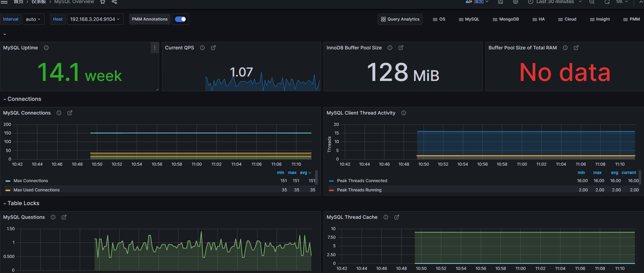The width and height of the screenshot is (644, 273).
Task: Show info for Buffer Pool Size of Total RAM
Action: [x=565, y=48]
